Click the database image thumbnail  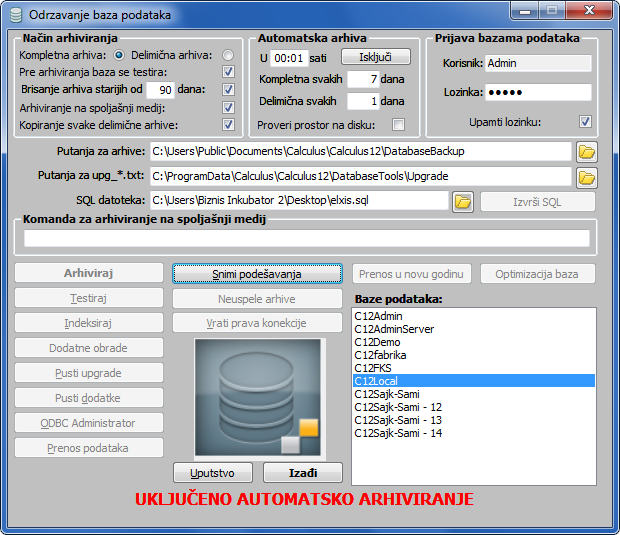point(257,397)
